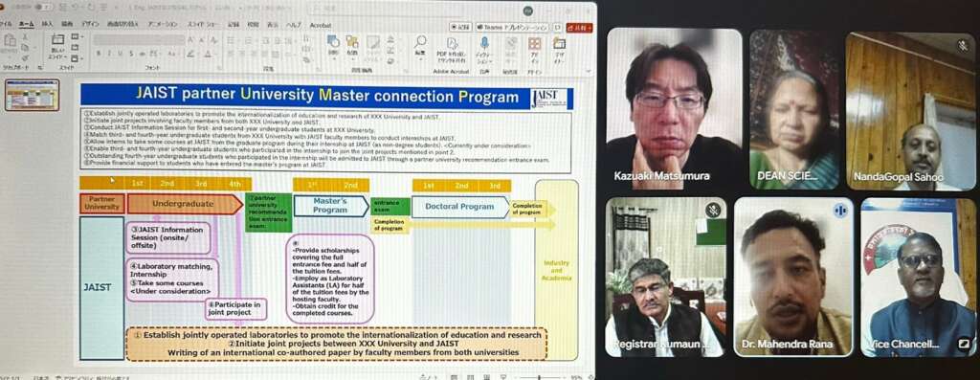Select slide thumbnail in left panel

click(x=32, y=95)
